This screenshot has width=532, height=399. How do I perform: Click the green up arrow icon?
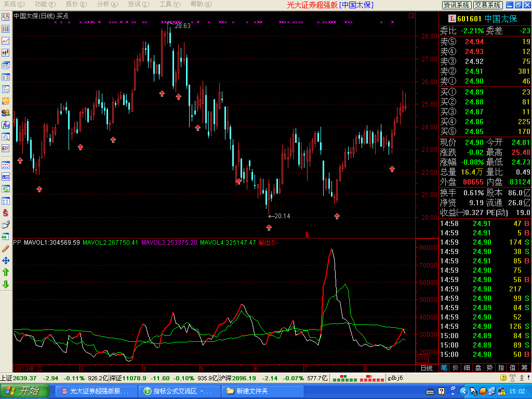[6, 272]
